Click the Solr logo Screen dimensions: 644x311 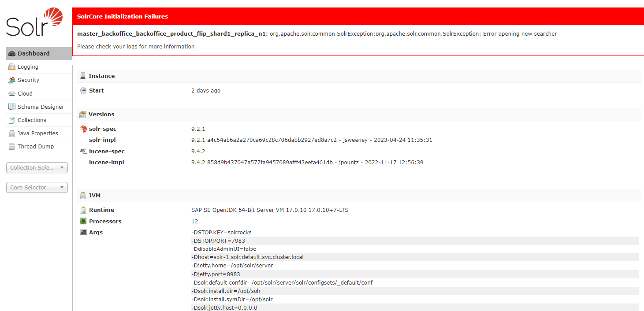34,22
